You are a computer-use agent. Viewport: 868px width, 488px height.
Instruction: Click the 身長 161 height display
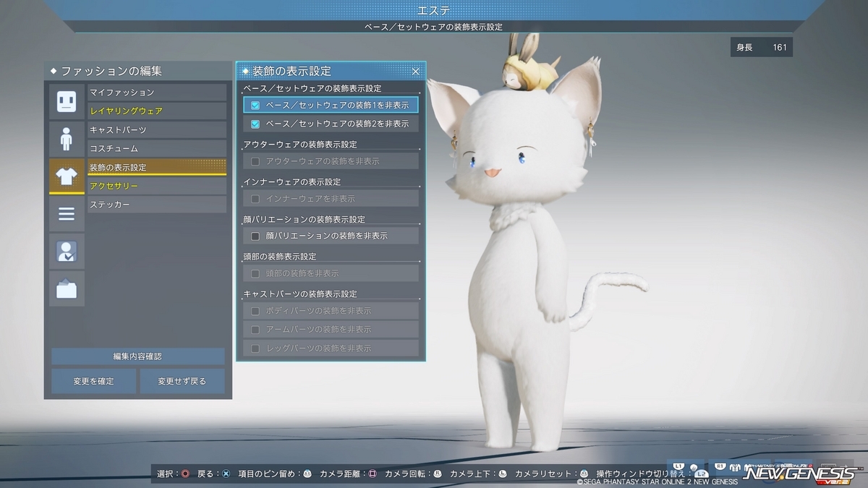tap(762, 48)
